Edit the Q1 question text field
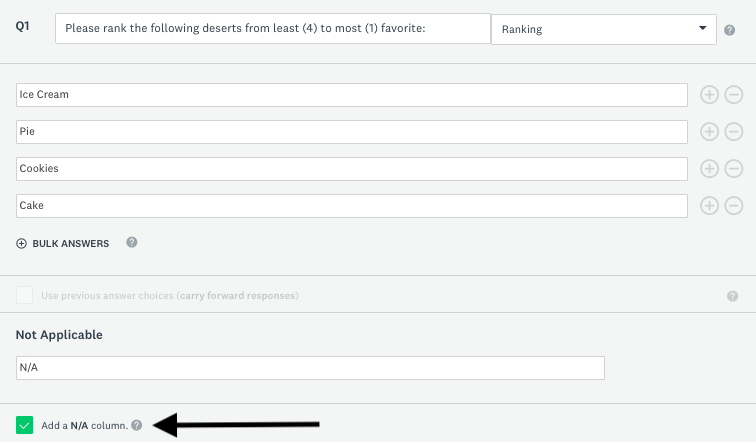This screenshot has height=443, width=756. (x=273, y=28)
